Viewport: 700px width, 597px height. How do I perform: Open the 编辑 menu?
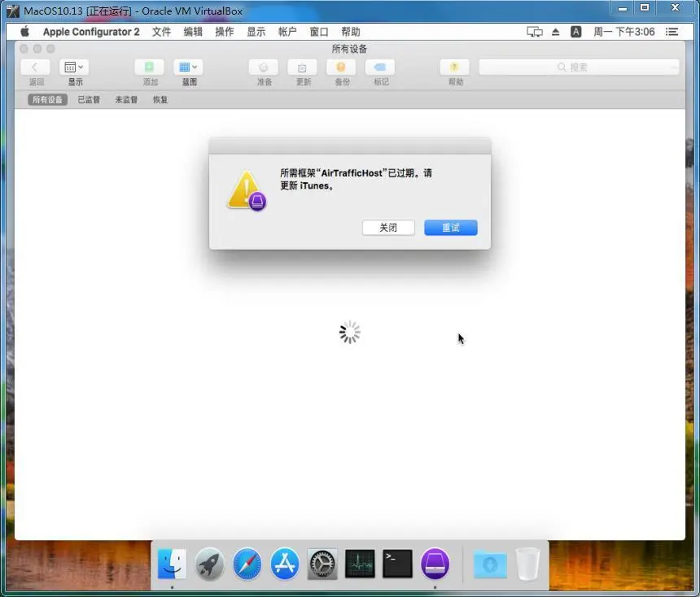pyautogui.click(x=193, y=32)
